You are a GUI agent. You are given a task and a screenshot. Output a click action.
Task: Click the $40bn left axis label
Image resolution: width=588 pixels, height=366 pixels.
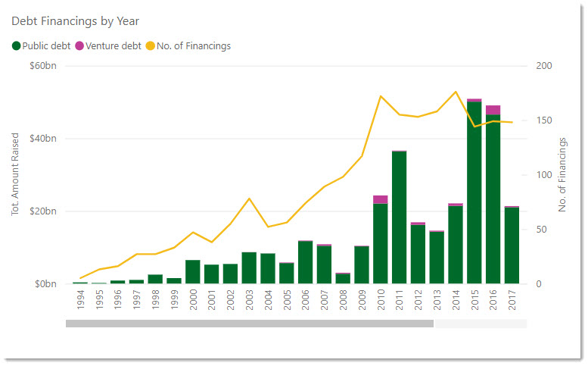(43, 139)
